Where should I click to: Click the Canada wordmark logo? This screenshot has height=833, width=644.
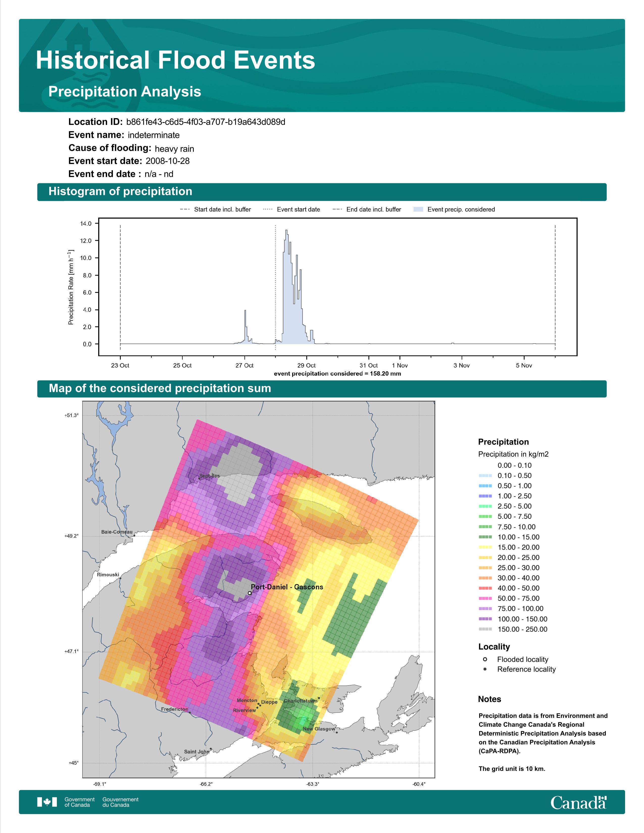coord(578,802)
